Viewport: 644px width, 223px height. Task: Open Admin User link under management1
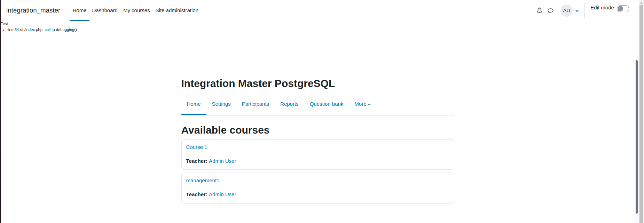pos(222,194)
